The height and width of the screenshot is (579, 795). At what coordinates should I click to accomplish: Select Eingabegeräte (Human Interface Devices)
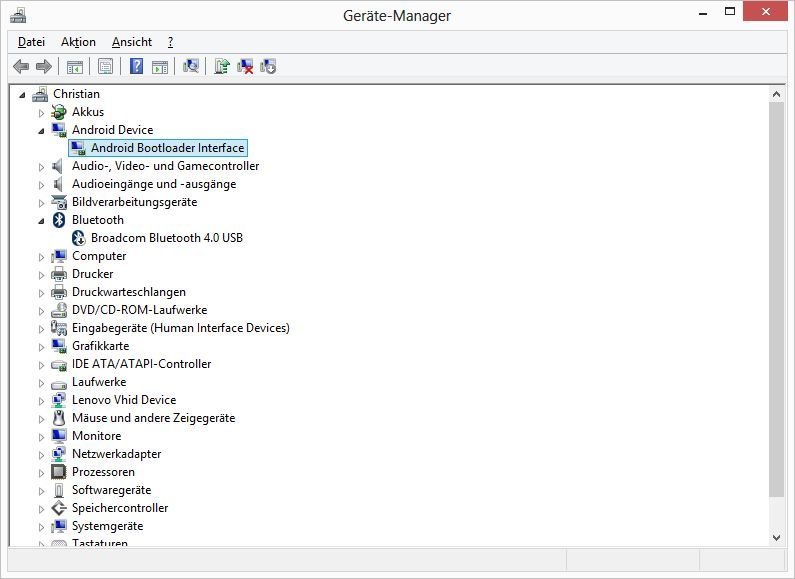tap(181, 328)
